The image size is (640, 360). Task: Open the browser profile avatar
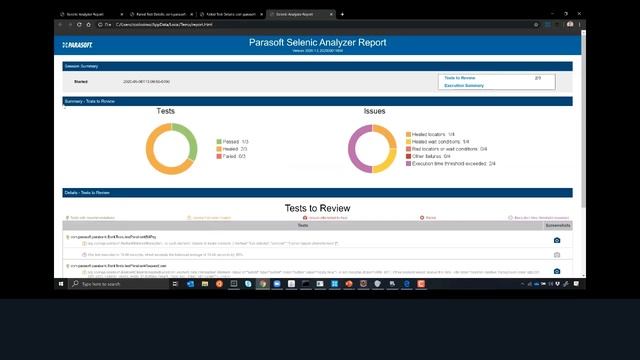point(570,24)
